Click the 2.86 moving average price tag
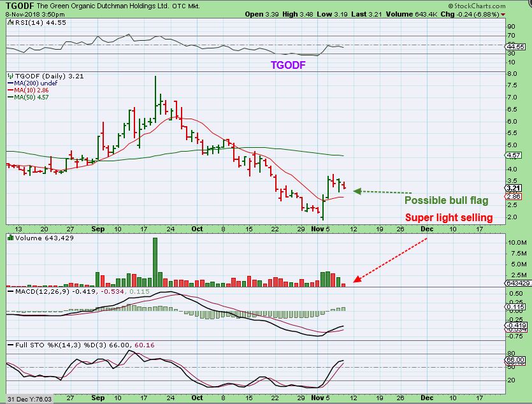 pos(514,196)
